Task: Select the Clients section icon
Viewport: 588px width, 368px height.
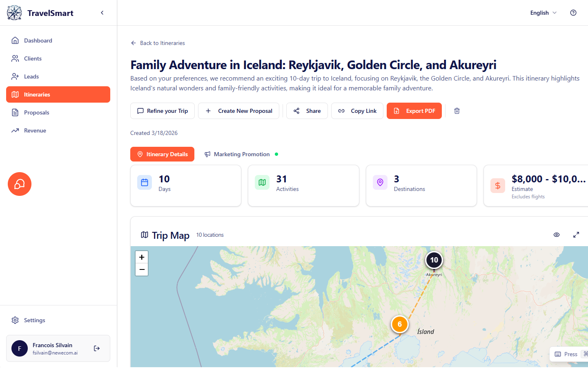Action: [16, 58]
